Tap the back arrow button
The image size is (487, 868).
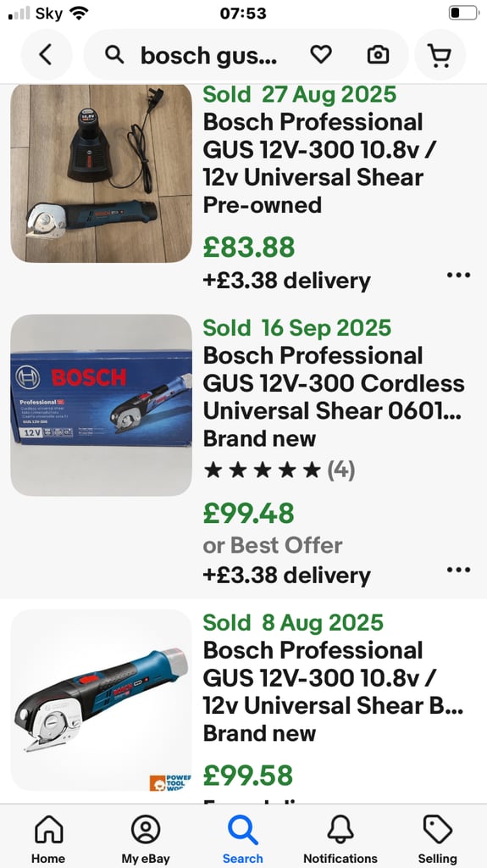tap(46, 55)
